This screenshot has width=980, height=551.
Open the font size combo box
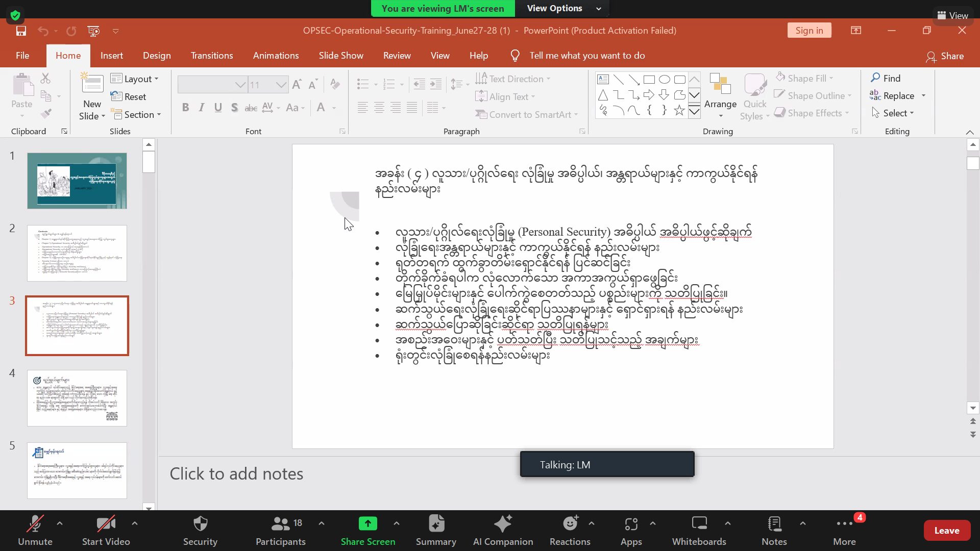coord(268,85)
